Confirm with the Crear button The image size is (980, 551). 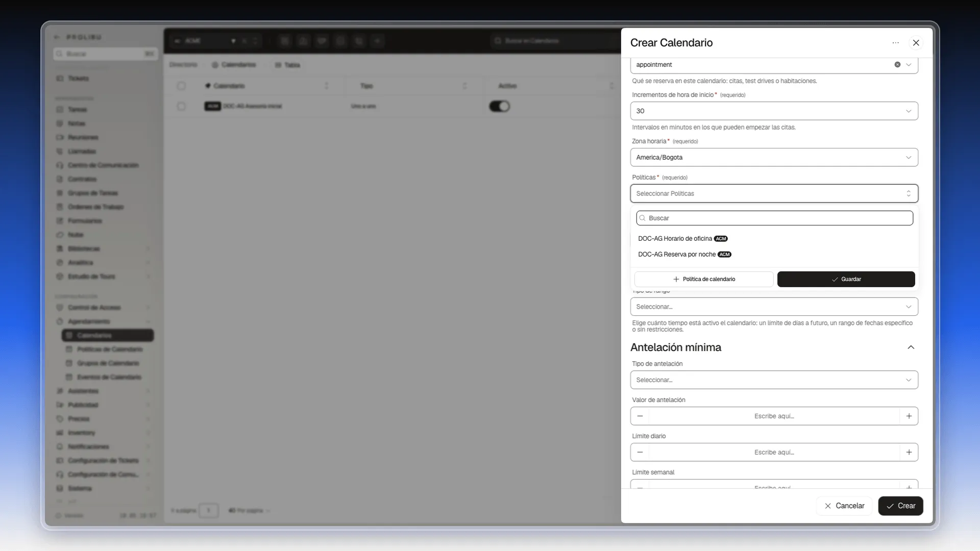coord(900,506)
